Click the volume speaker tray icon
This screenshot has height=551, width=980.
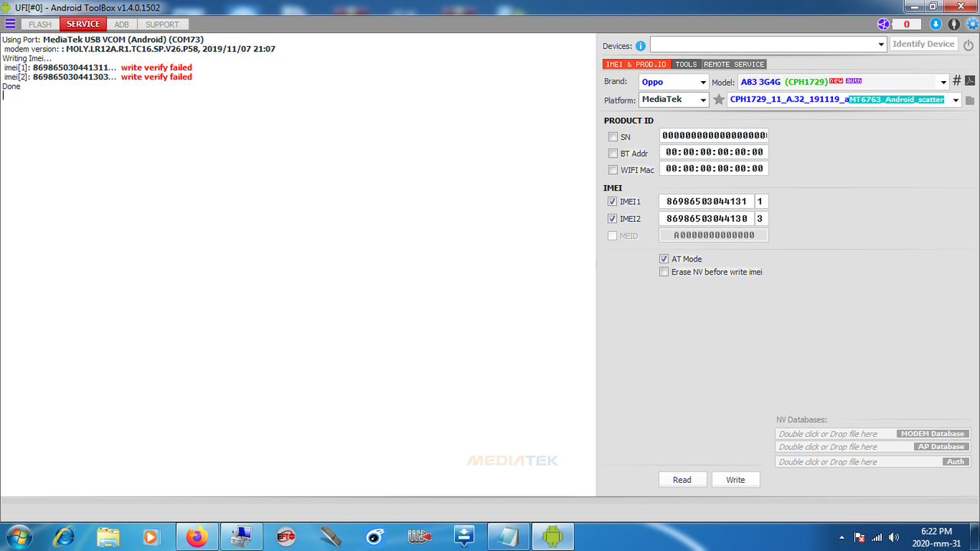point(893,537)
